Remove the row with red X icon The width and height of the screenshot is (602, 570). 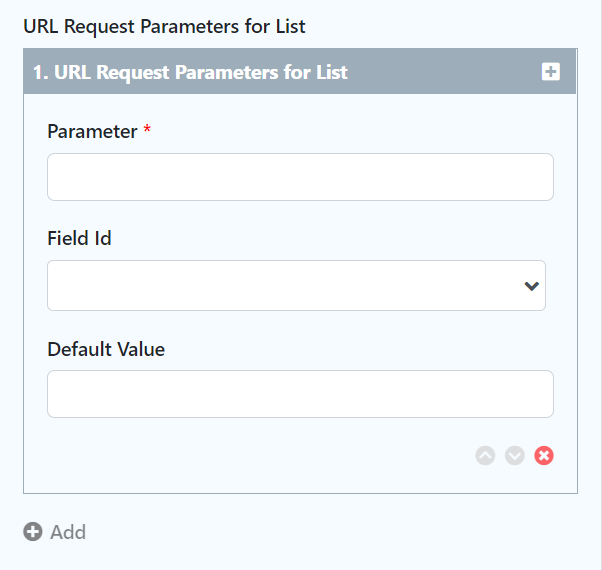pyautogui.click(x=544, y=456)
